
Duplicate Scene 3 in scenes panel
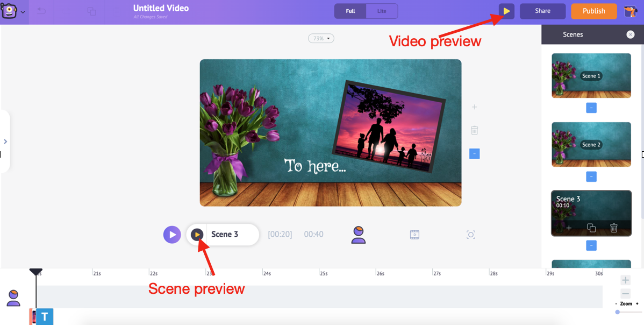(591, 228)
